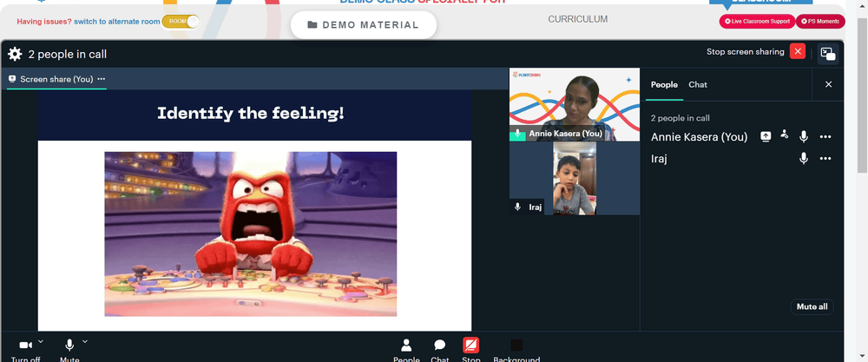Click the Background effects icon

tap(516, 350)
